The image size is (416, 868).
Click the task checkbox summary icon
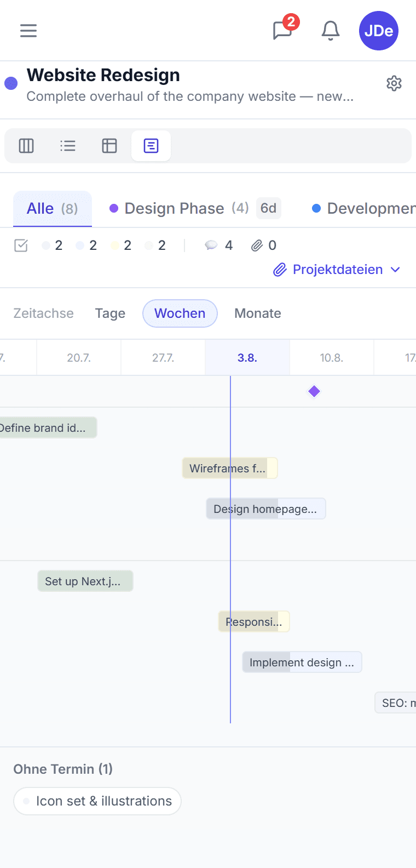point(21,245)
